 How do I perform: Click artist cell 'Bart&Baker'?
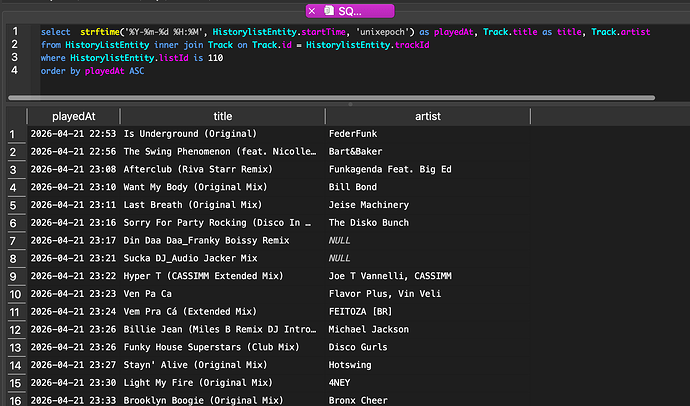(428, 152)
